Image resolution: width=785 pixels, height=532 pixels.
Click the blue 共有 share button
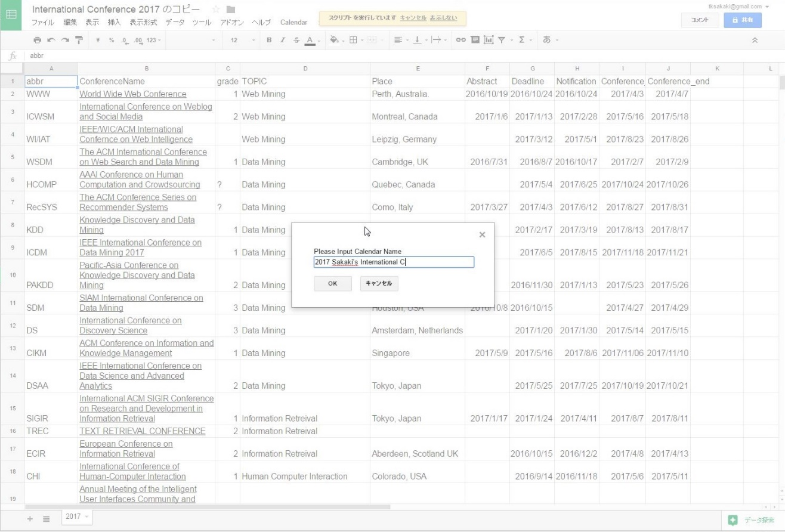pos(743,20)
